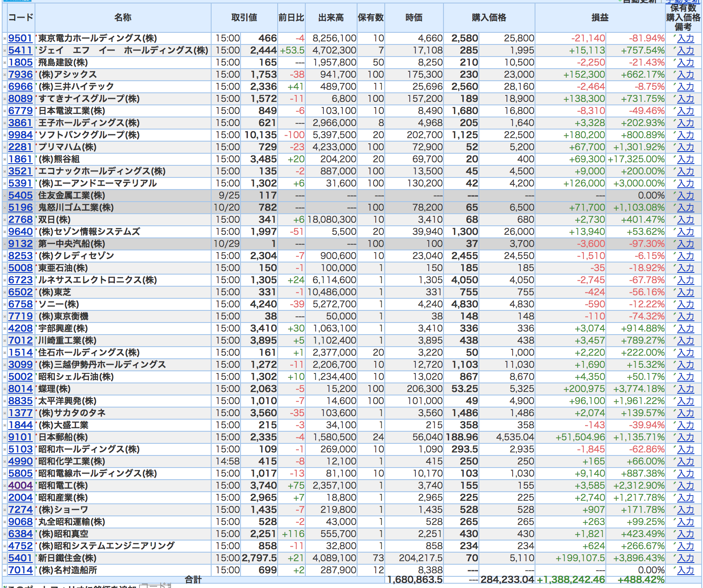
Task: Click 入力 link in 飛島建設 row
Action: pyautogui.click(x=685, y=63)
